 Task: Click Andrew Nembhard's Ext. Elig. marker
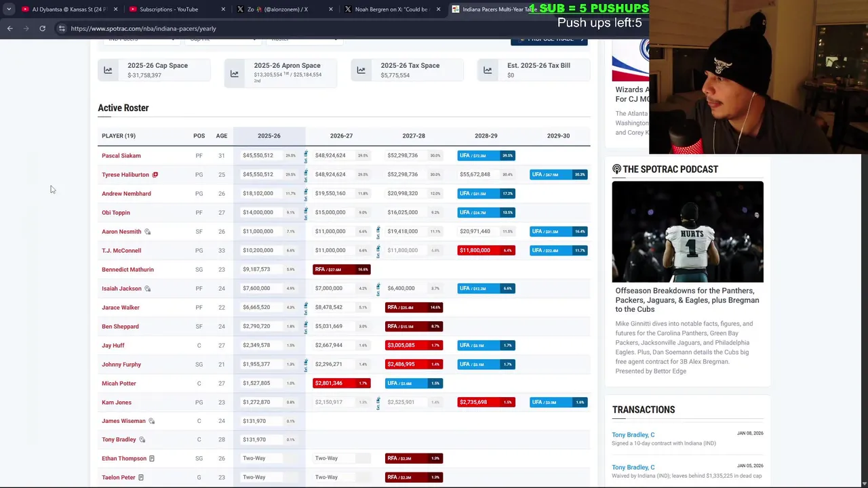[x=306, y=194]
